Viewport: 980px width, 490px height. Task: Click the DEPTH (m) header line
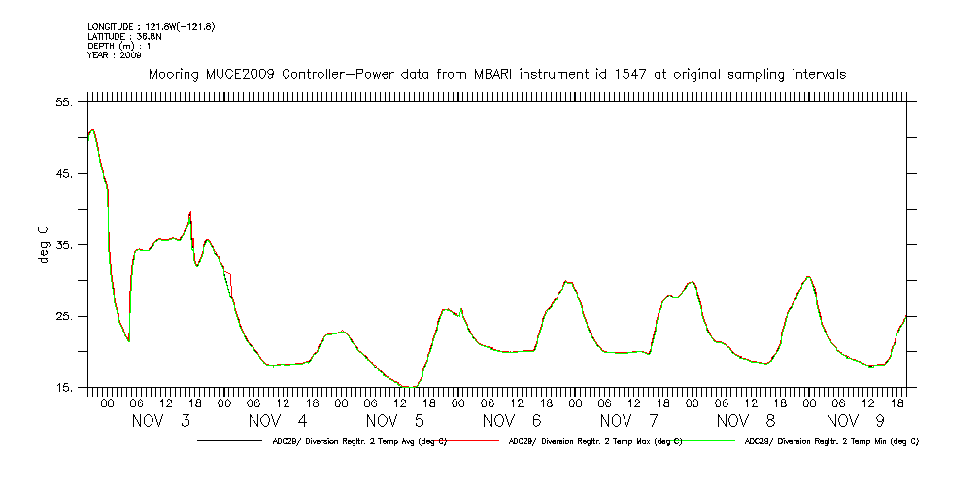point(119,46)
